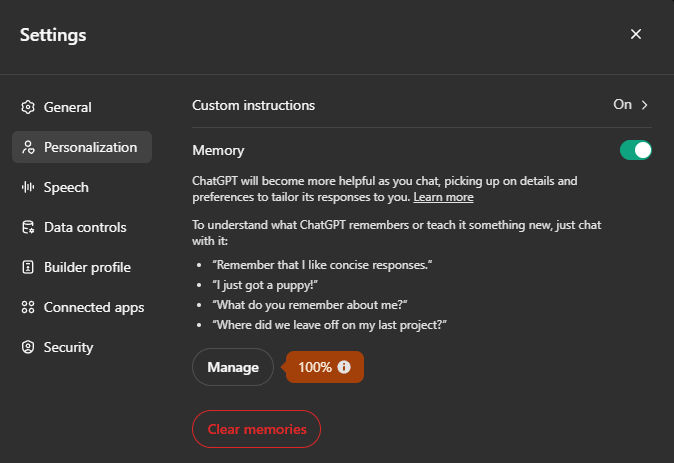Image resolution: width=674 pixels, height=463 pixels.
Task: Go to Data controls tab
Action: [x=82, y=227]
